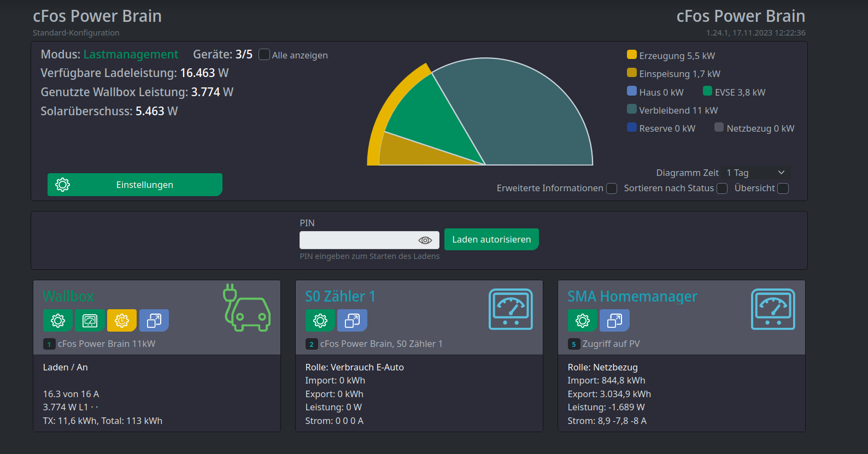Click Netzbezug legend swatch
The height and width of the screenshot is (454, 868).
coord(719,127)
